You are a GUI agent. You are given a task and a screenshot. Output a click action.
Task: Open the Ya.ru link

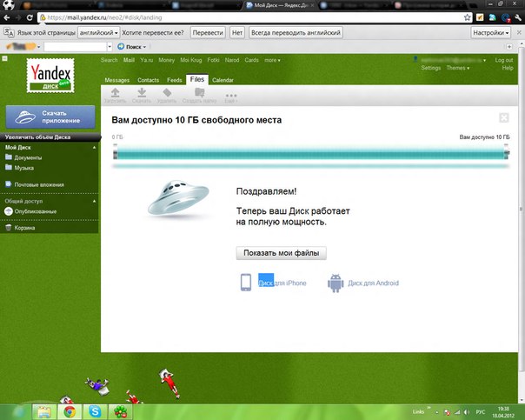[x=147, y=60]
